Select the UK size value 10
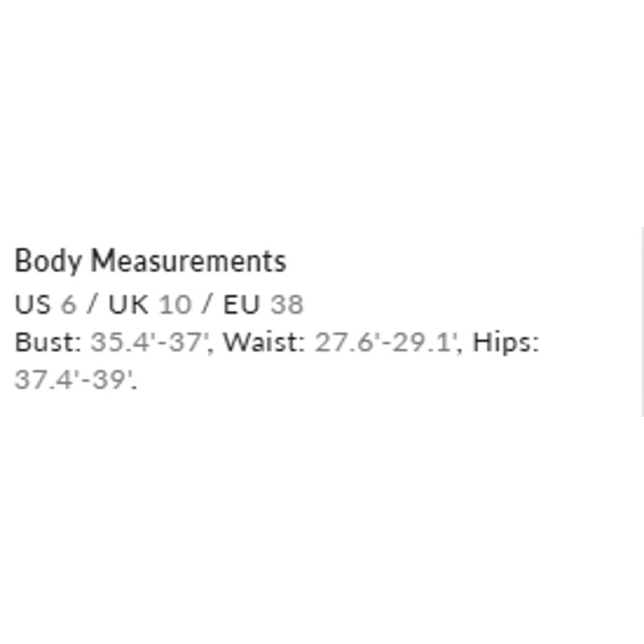 tap(175, 304)
